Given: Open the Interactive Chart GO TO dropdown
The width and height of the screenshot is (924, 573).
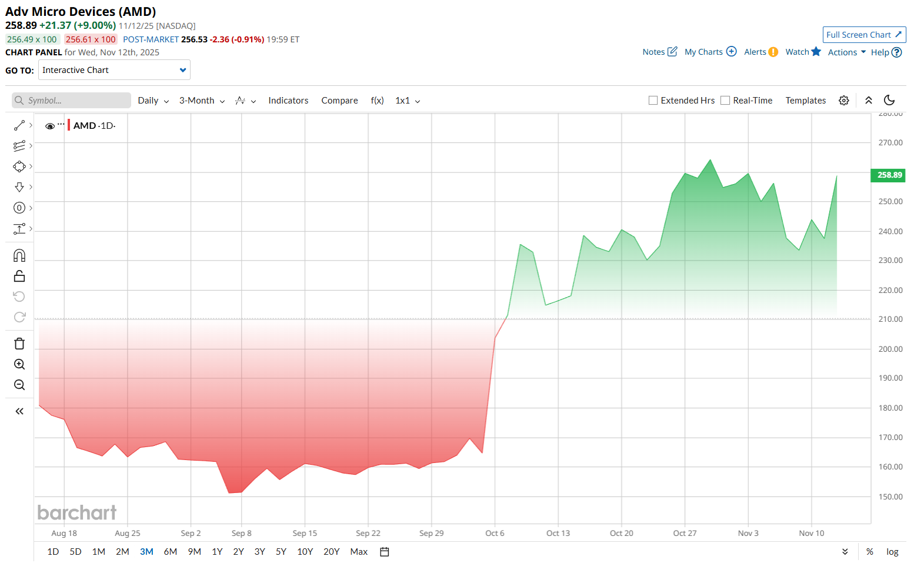Looking at the screenshot, I should (x=114, y=70).
